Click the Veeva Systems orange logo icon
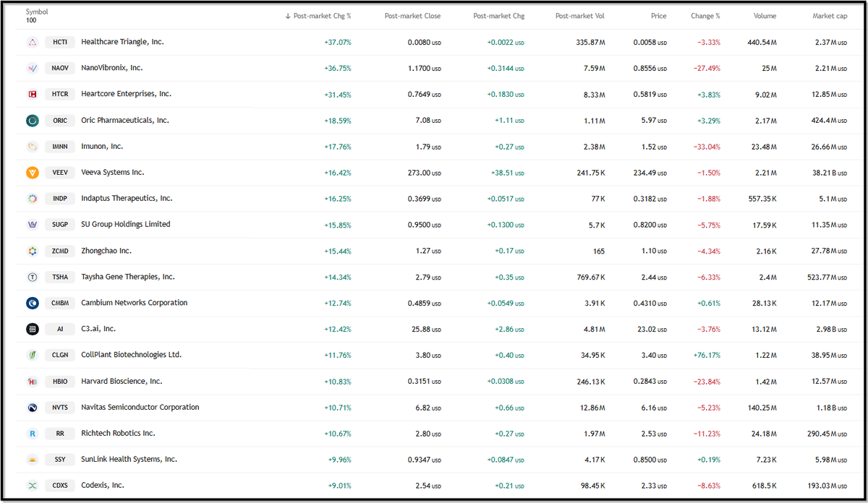 (32, 173)
